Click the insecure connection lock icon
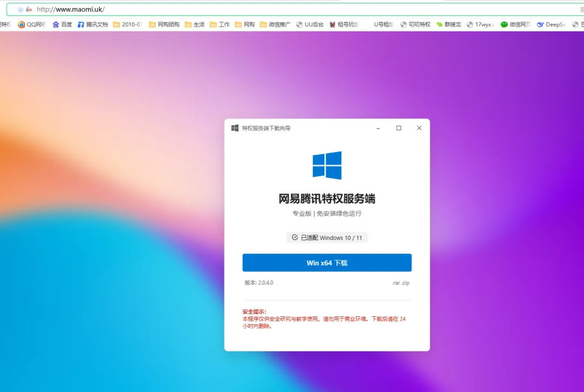 (29, 9)
